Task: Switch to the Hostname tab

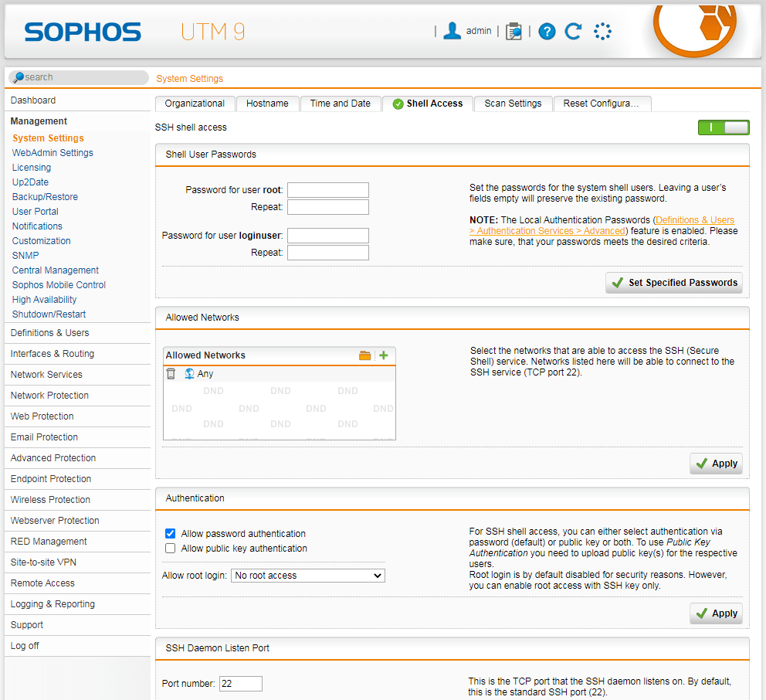Action: [x=267, y=104]
